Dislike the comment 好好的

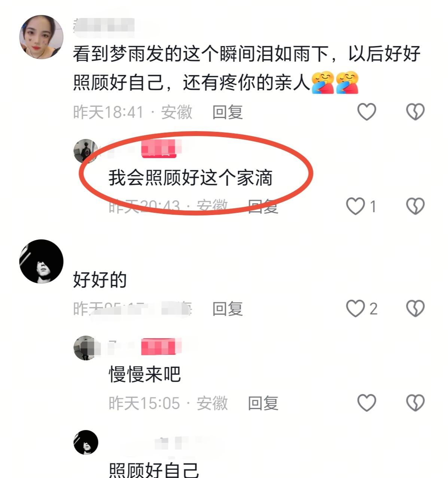click(x=415, y=309)
